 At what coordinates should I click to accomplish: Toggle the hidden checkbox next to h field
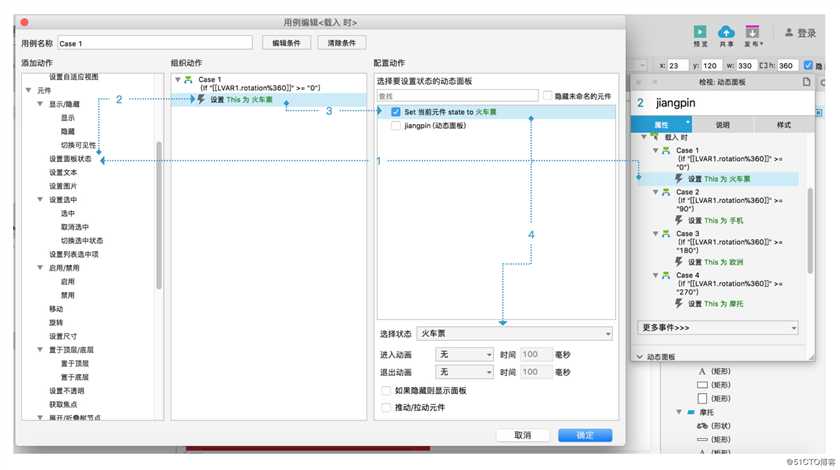808,65
